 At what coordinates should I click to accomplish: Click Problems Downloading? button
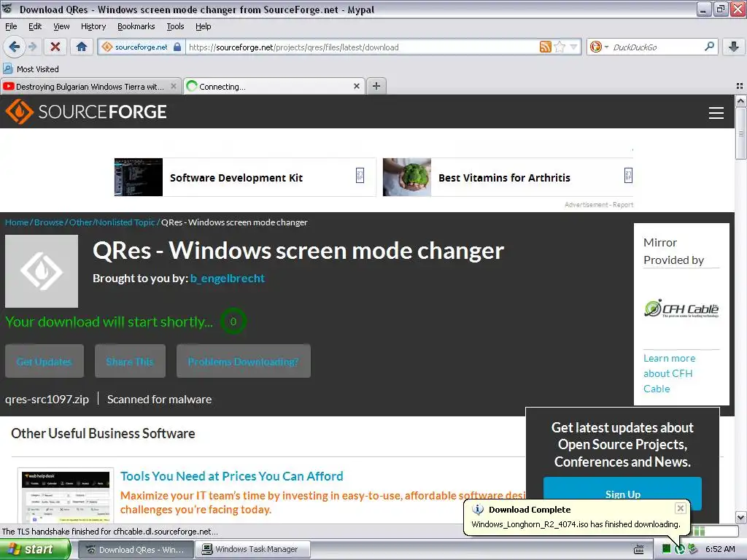[244, 361]
